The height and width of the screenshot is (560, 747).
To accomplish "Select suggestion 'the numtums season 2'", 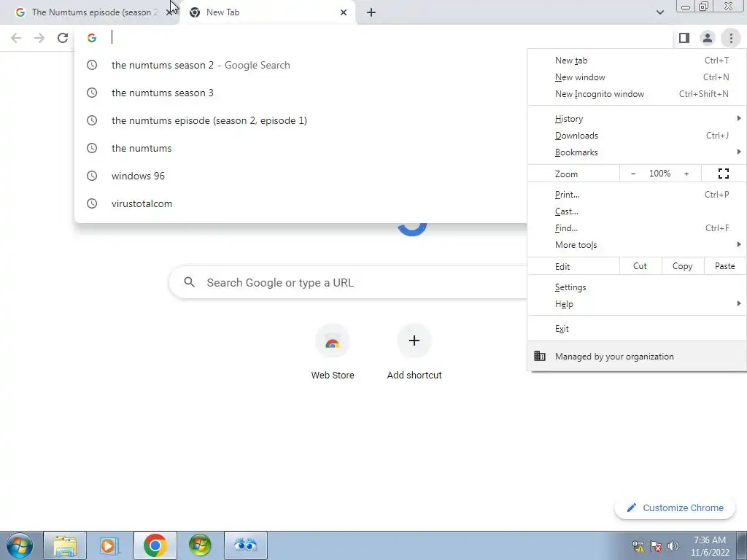I will point(301,65).
